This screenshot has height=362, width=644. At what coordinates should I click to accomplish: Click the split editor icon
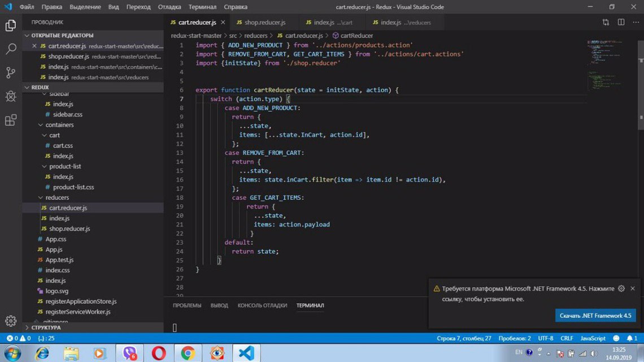621,23
